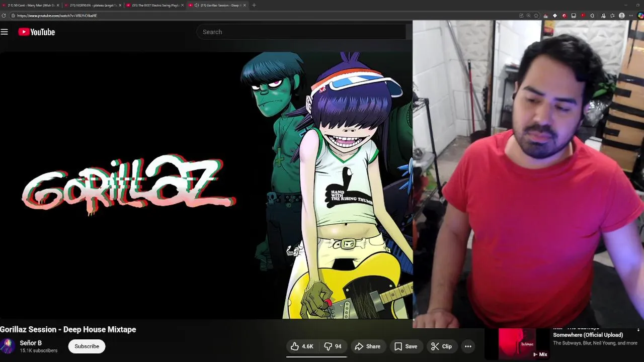The height and width of the screenshot is (362, 644).
Task: Dislike the video showing 94 dislikes
Action: 333,346
